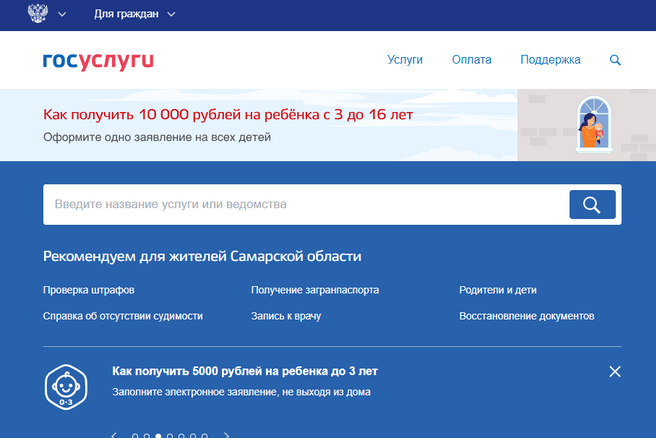Expand the chevron next to the emblem

(63, 15)
